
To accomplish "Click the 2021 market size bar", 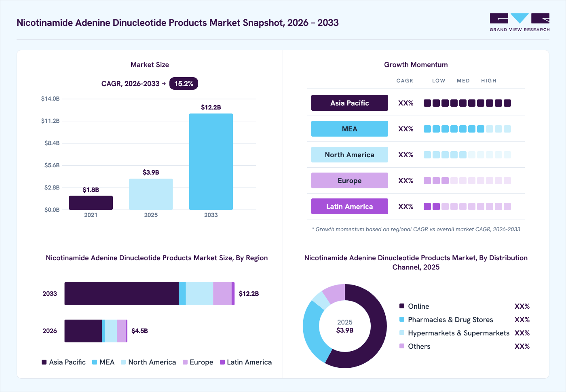I will [x=91, y=203].
